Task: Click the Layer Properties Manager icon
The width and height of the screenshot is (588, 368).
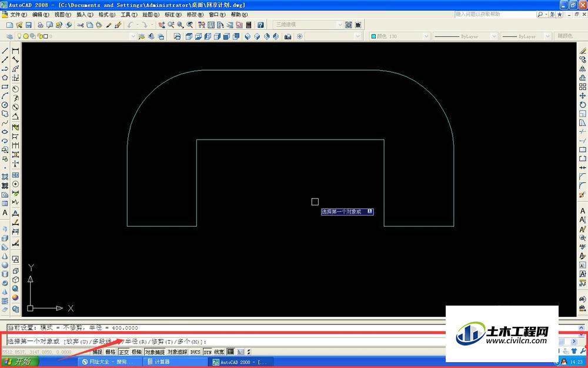Action: pos(10,37)
